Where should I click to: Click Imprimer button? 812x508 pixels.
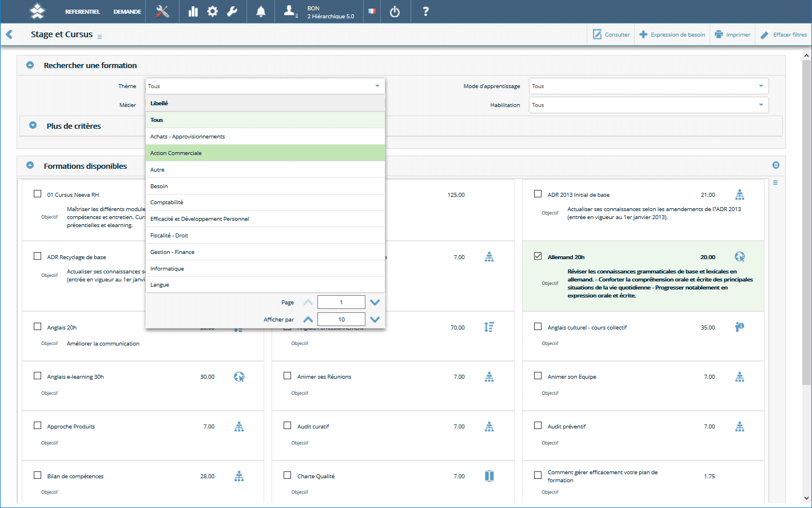pyautogui.click(x=733, y=35)
